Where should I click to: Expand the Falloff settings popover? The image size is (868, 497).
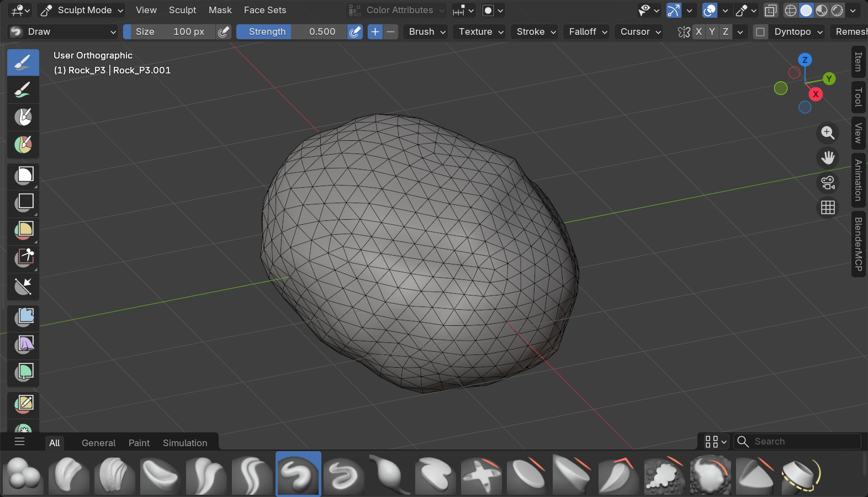(x=588, y=32)
